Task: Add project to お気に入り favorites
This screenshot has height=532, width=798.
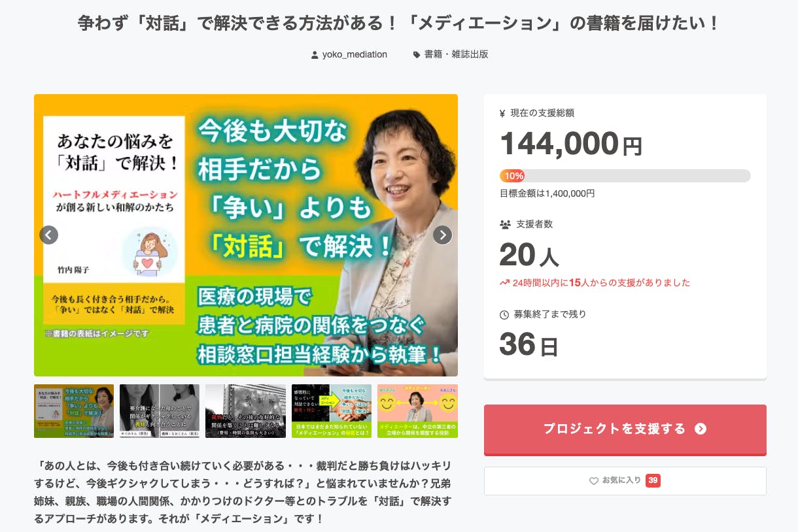Action: [625, 481]
